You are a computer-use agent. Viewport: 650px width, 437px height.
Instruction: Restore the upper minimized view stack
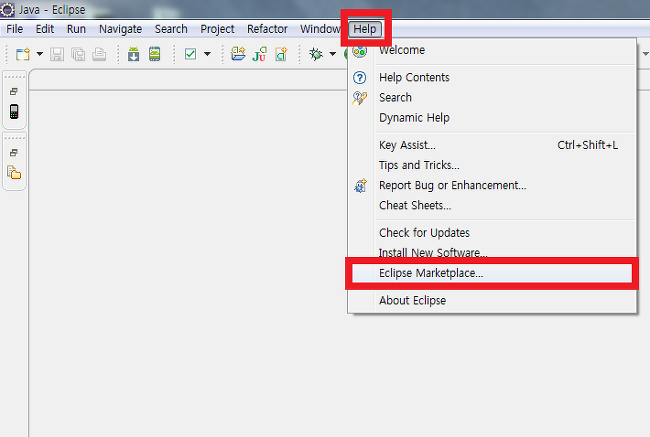pyautogui.click(x=14, y=91)
